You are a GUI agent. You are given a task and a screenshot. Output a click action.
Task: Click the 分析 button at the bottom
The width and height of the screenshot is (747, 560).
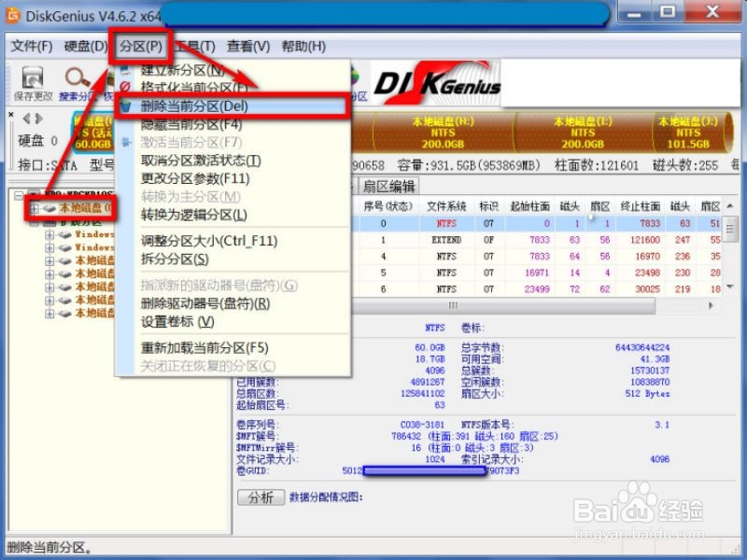[261, 497]
